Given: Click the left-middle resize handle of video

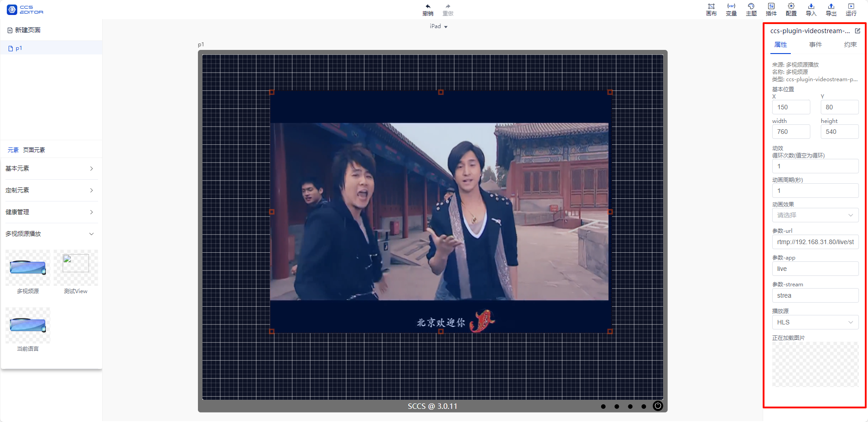Looking at the screenshot, I should [271, 212].
